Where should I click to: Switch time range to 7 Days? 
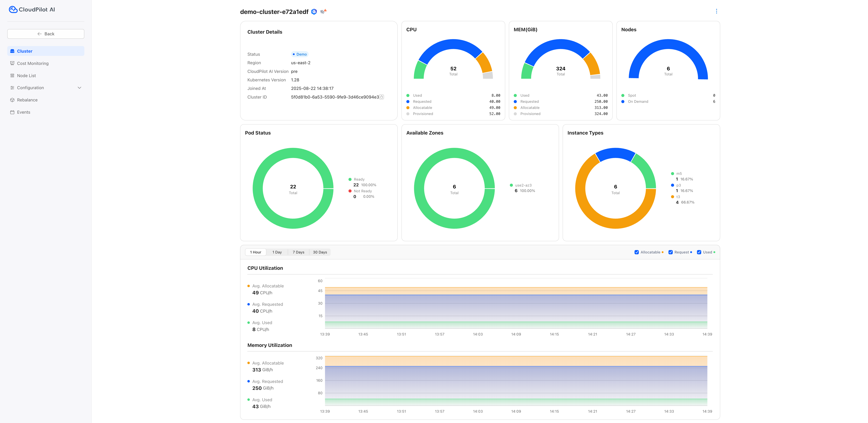click(298, 252)
